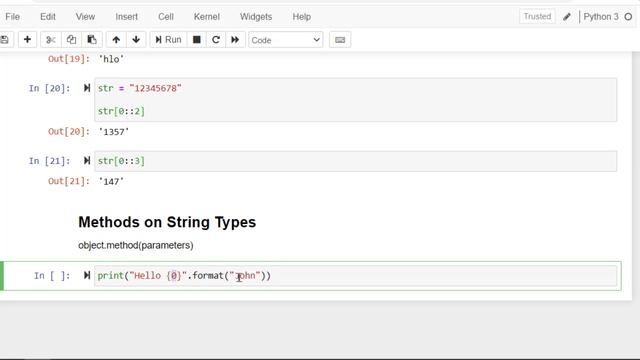The width and height of the screenshot is (640, 360).
Task: Paste cells below icon
Action: tap(92, 40)
